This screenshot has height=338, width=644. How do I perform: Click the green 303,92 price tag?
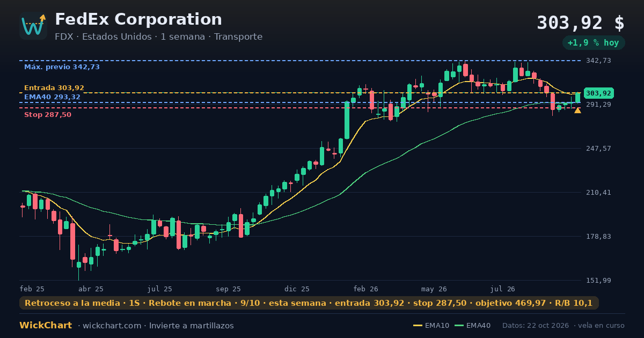598,93
